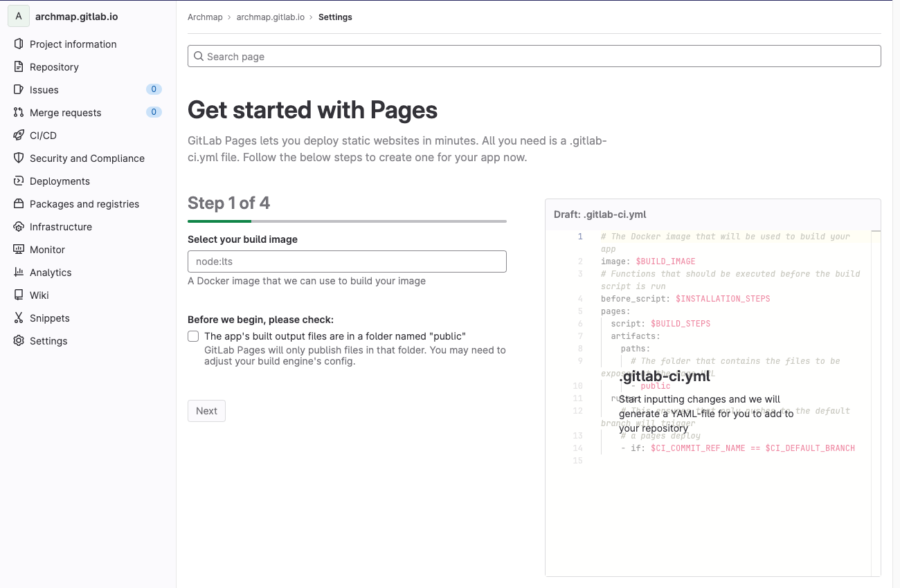Click the Snippets scissors icon
This screenshot has height=588, width=900.
(x=19, y=318)
